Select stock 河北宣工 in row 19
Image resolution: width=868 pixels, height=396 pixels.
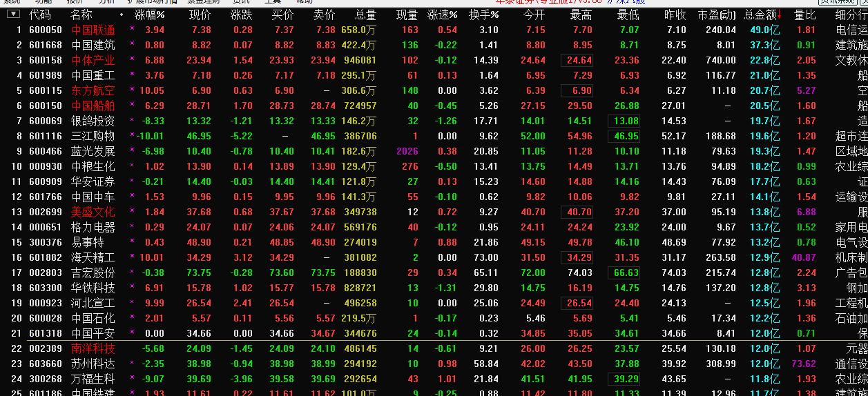coord(93,303)
